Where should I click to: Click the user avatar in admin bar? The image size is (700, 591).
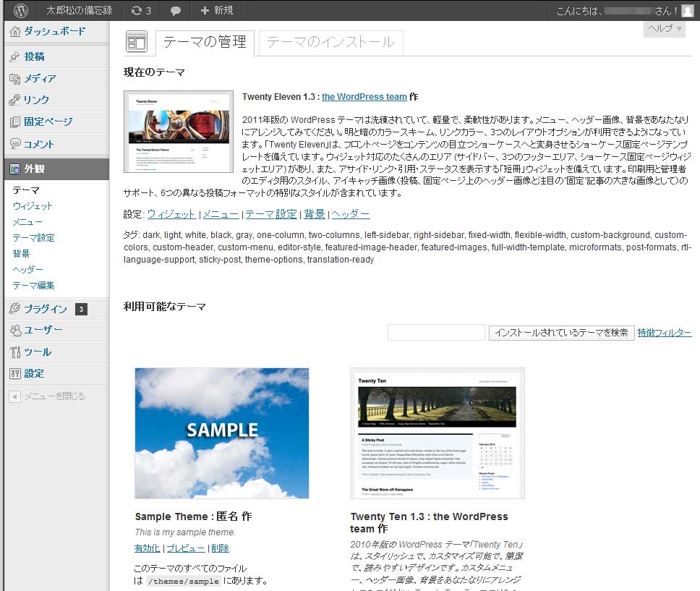coord(688,11)
